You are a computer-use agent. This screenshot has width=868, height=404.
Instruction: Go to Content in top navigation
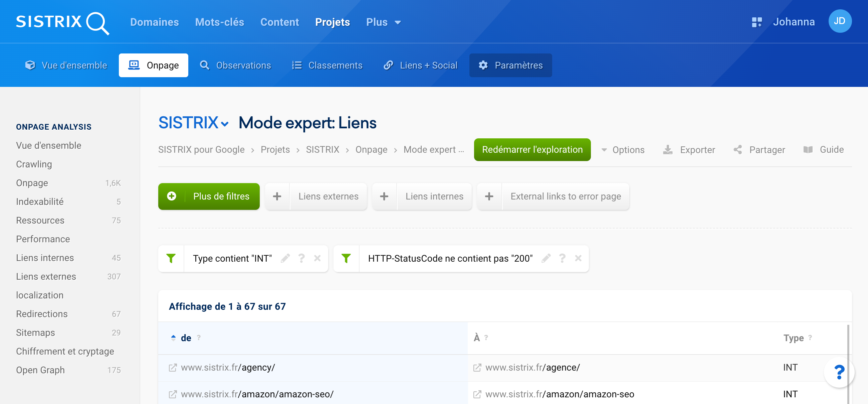279,22
